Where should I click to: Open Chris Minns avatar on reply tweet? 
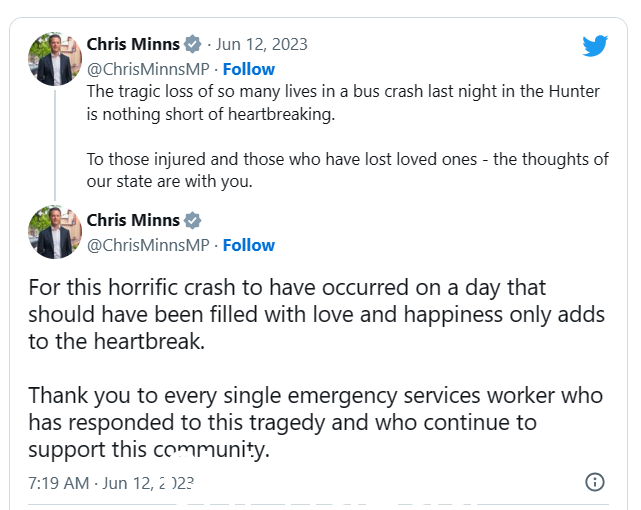point(55,232)
